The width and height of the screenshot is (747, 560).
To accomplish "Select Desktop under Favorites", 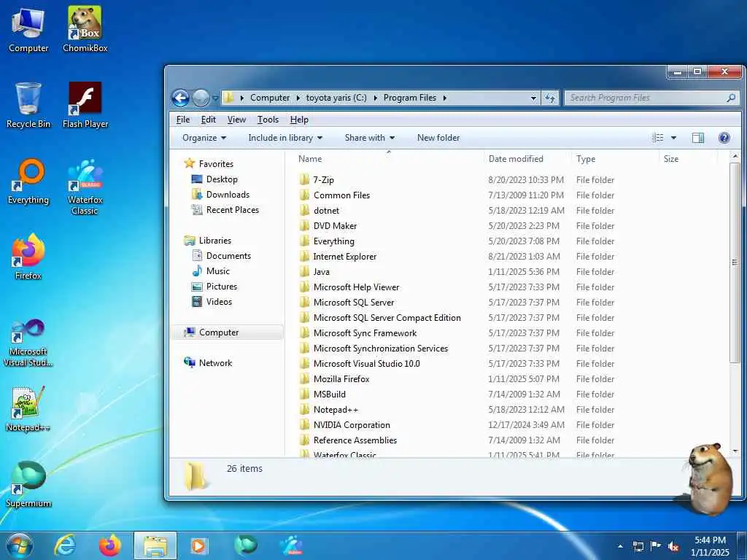I will pyautogui.click(x=214, y=179).
